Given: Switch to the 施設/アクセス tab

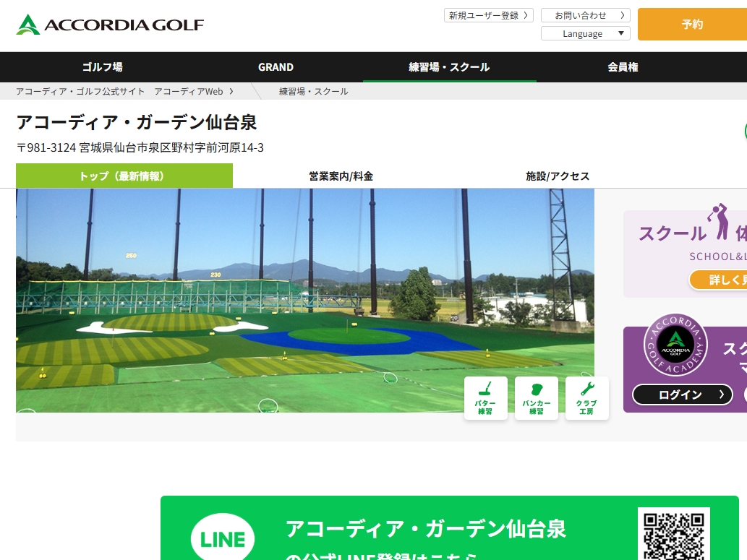Looking at the screenshot, I should click(x=558, y=176).
